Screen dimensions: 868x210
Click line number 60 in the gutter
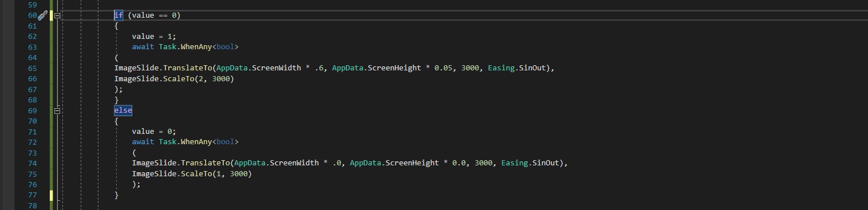pos(33,15)
